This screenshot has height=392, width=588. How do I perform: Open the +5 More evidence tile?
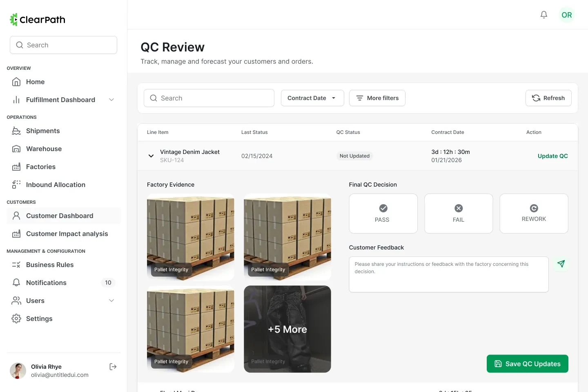287,329
